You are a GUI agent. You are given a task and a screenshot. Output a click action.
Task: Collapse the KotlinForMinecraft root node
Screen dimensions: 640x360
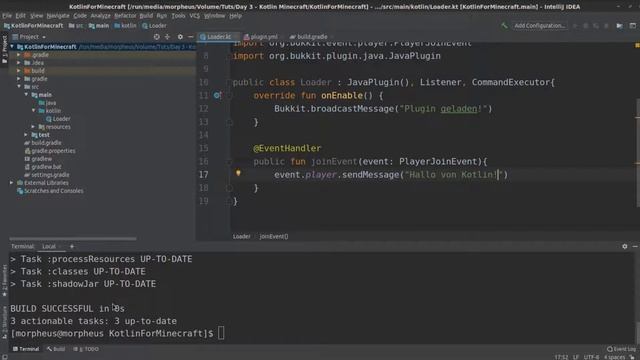(12, 47)
